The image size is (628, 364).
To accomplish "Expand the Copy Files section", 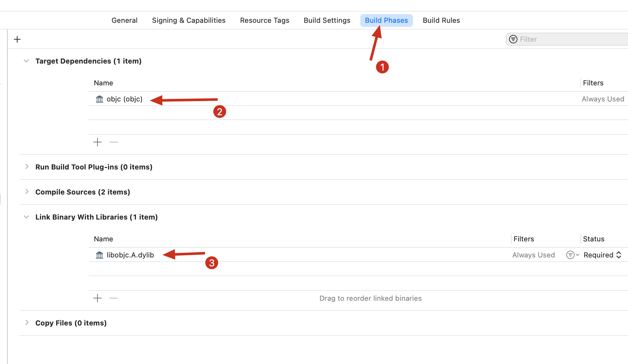I will point(27,323).
